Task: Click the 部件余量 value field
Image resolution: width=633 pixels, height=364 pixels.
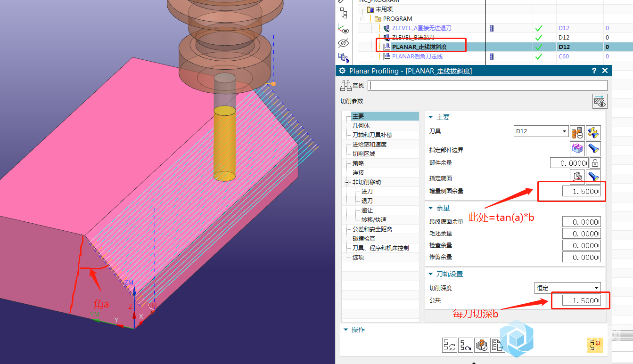Action: (x=569, y=163)
